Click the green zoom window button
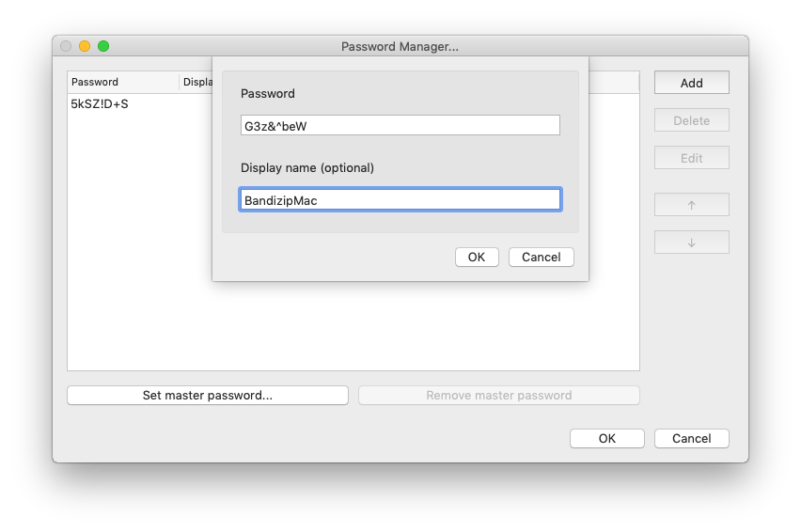 (x=103, y=46)
